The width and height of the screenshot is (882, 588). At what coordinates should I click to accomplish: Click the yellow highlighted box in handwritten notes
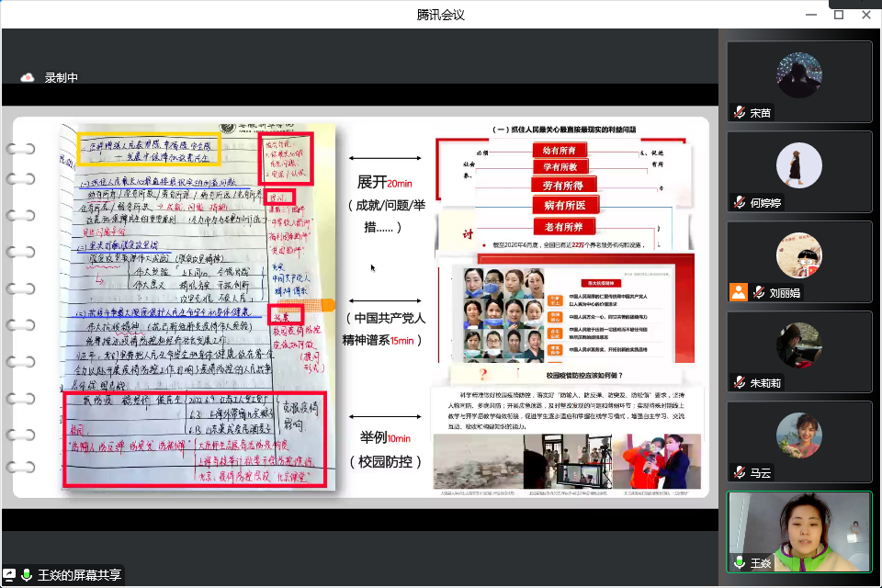(x=149, y=150)
